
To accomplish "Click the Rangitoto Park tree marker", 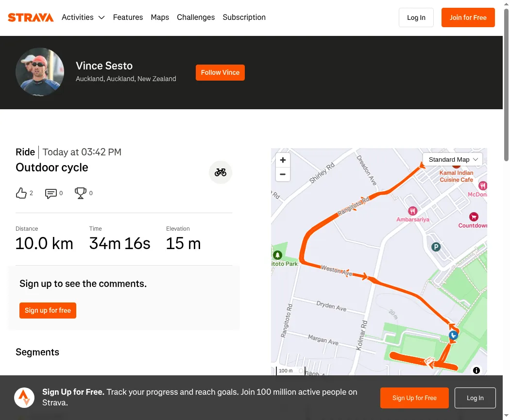I will [277, 255].
